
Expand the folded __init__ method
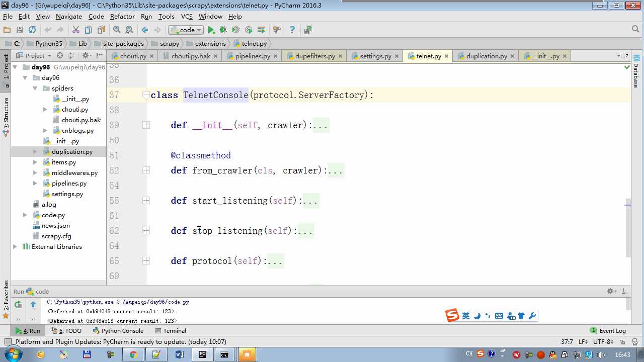tap(146, 125)
